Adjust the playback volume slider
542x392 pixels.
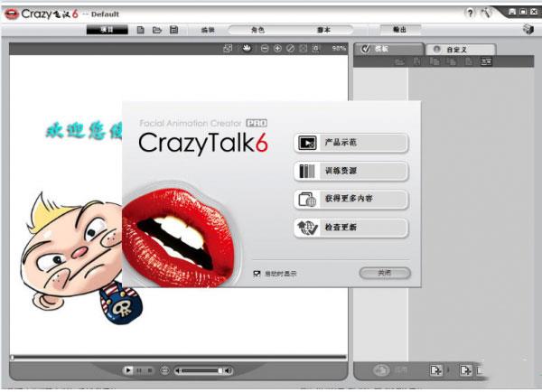tap(202, 371)
